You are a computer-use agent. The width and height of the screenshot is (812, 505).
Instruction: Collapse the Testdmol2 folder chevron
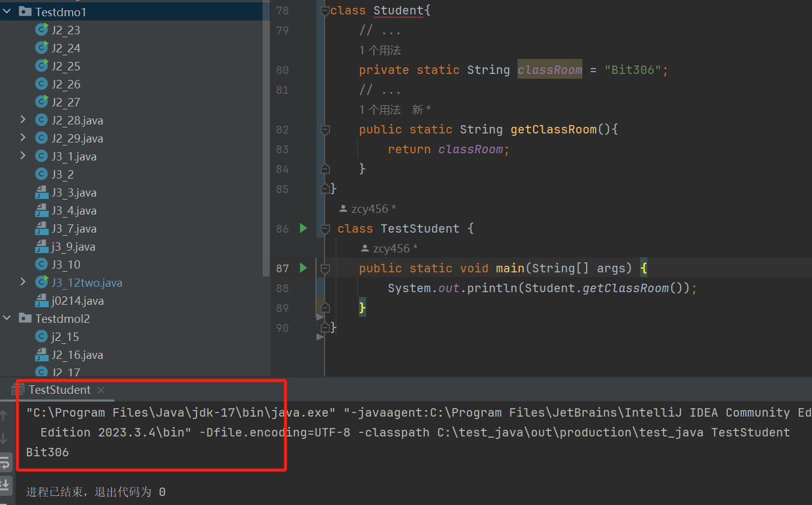(7, 318)
